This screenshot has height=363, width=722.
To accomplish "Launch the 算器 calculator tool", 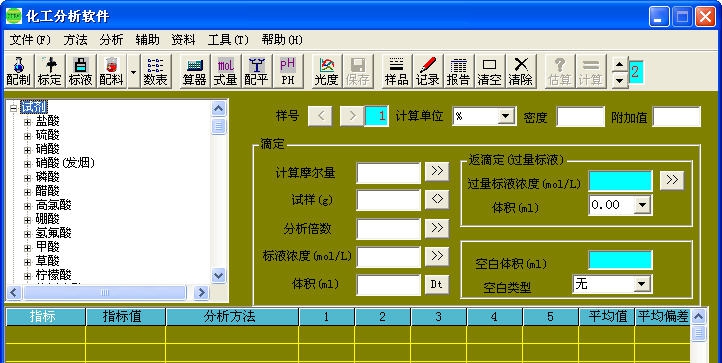I will pos(194,71).
